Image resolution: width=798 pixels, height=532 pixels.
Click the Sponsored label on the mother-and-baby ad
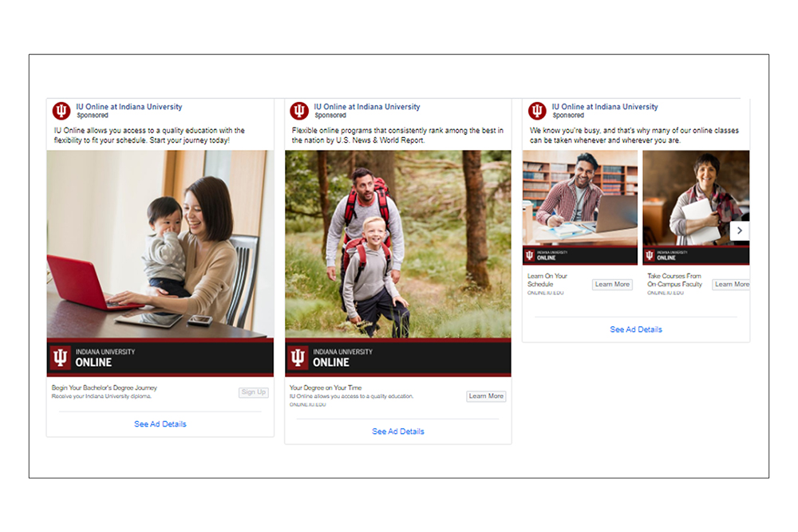point(93,116)
